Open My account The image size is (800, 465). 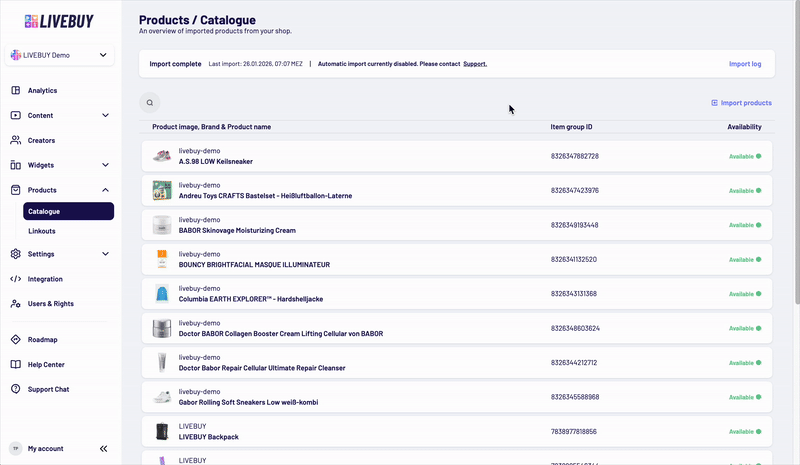pyautogui.click(x=45, y=449)
